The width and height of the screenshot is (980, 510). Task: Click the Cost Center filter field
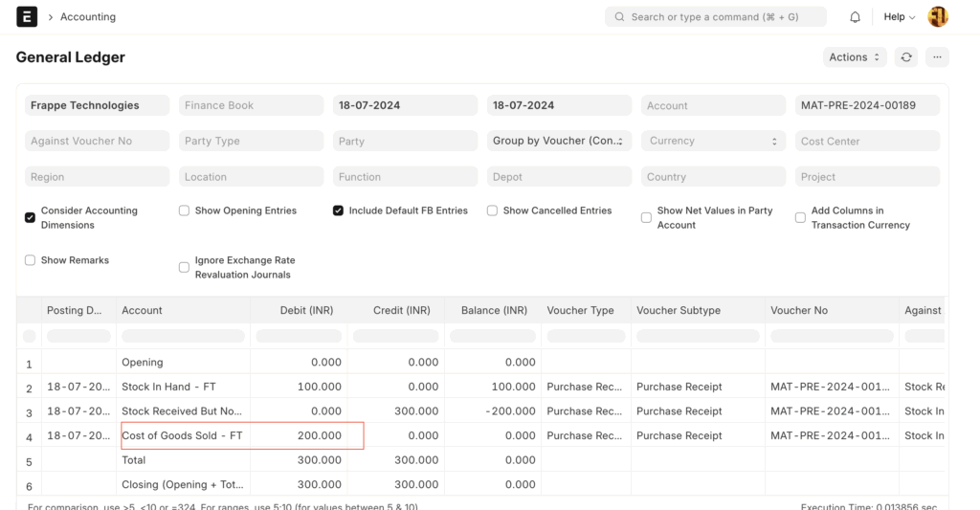click(867, 141)
